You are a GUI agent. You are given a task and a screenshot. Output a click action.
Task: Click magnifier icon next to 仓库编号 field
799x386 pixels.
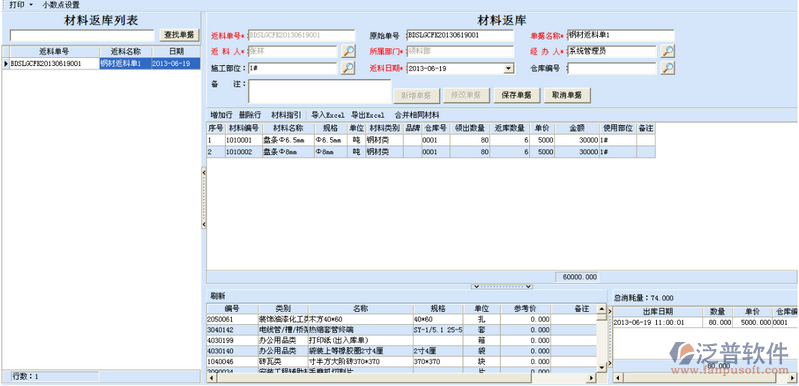(668, 68)
